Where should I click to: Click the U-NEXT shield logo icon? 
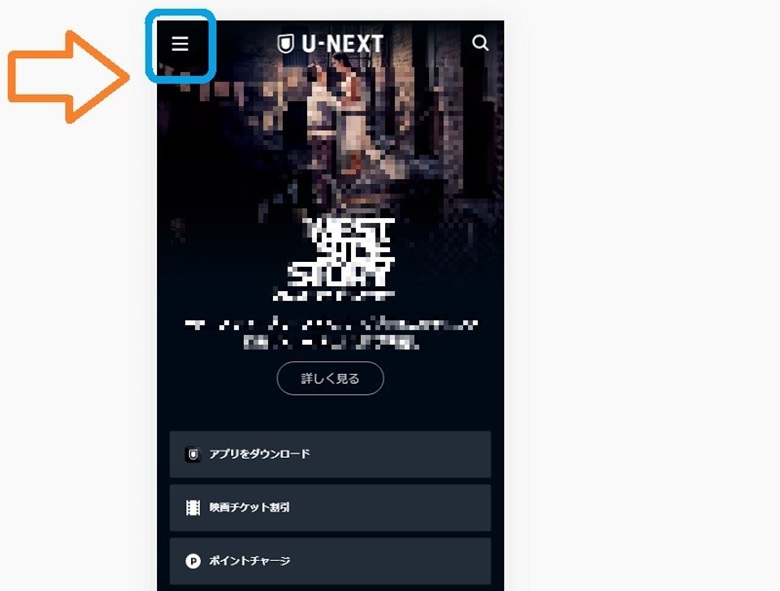(x=286, y=44)
